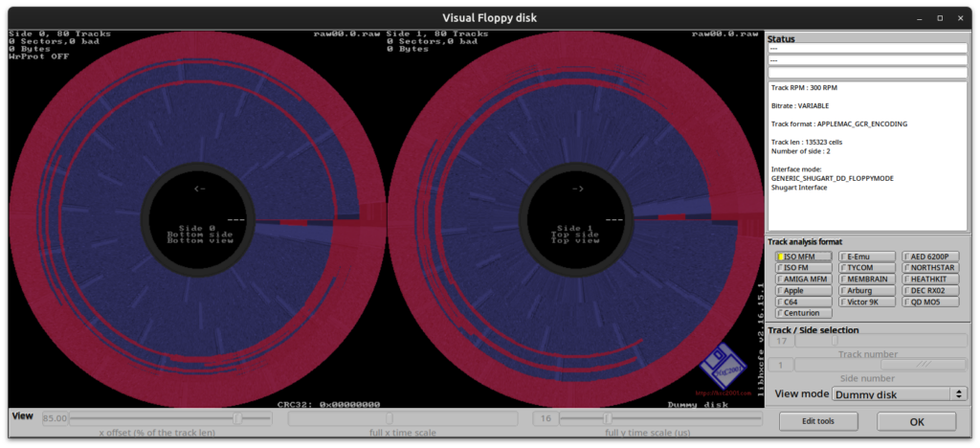Select the ISO MFM analysis format
980x448 pixels.
click(x=804, y=257)
